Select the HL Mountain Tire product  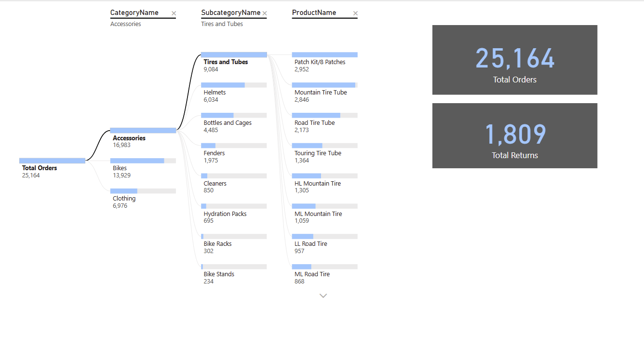coord(325,184)
